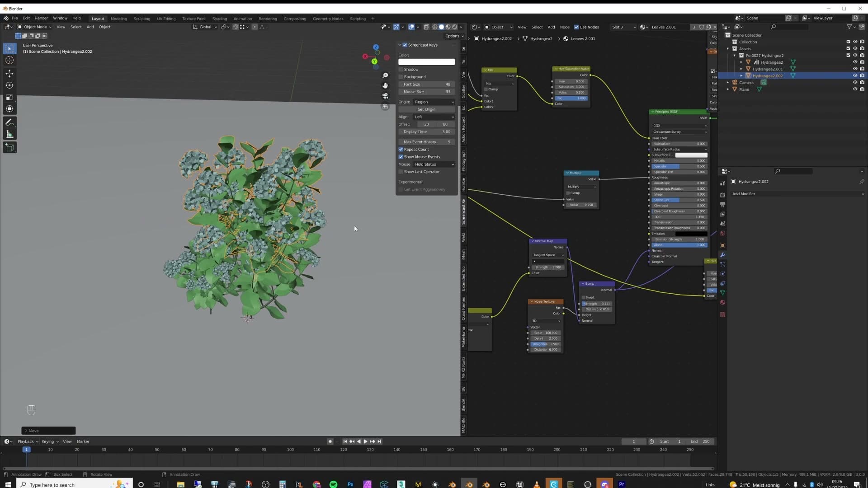
Task: Switch to rendered viewport shading
Action: 455,27
